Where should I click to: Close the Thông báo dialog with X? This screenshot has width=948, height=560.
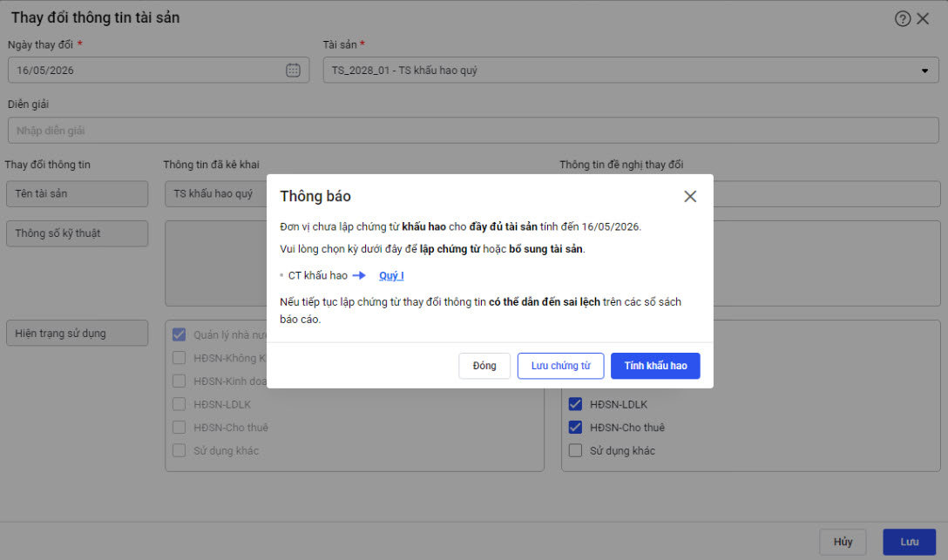coord(690,196)
